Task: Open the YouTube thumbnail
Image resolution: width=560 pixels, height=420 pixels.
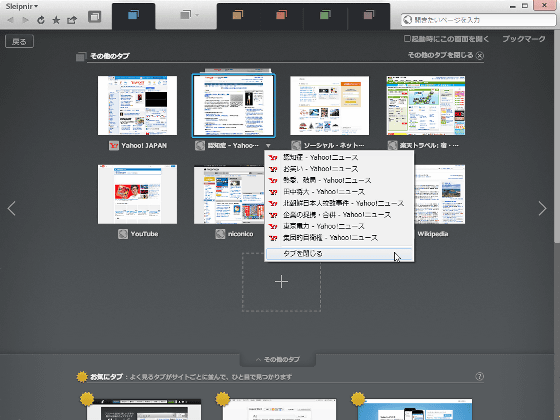Action: (138, 194)
